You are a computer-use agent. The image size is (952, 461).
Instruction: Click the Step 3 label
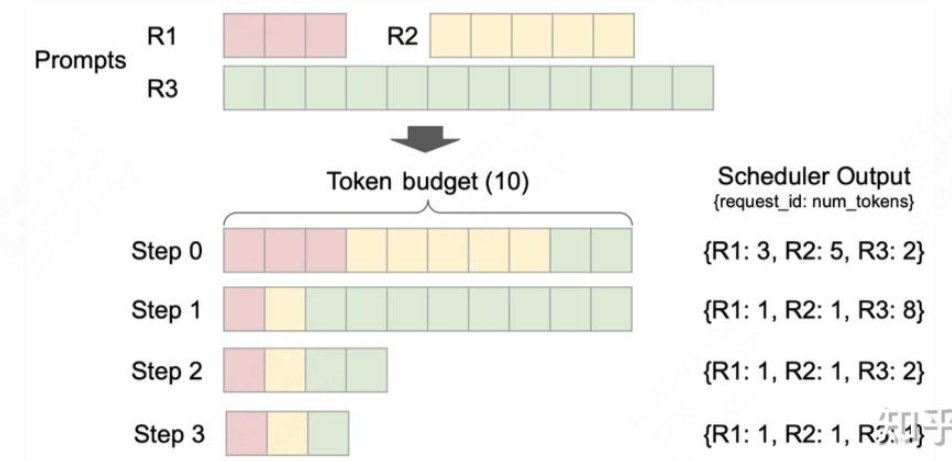pos(169,434)
